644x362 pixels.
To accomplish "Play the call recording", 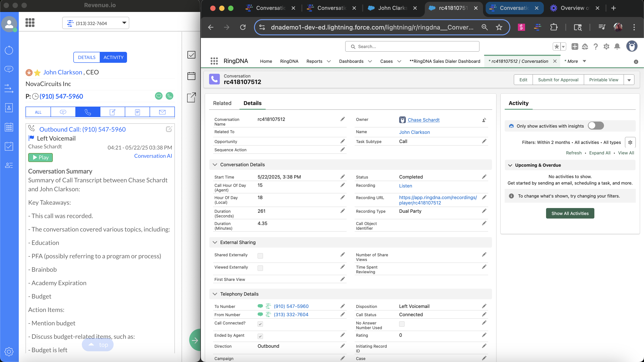I will pos(40,157).
